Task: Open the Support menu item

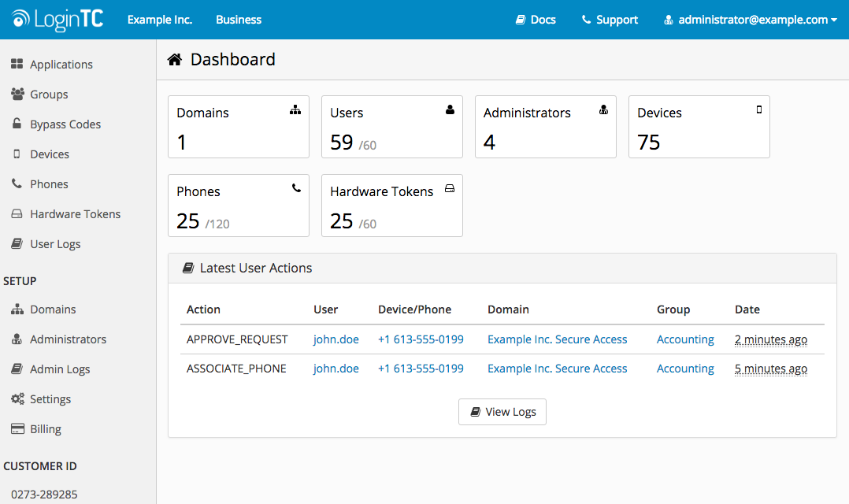Action: pyautogui.click(x=610, y=20)
